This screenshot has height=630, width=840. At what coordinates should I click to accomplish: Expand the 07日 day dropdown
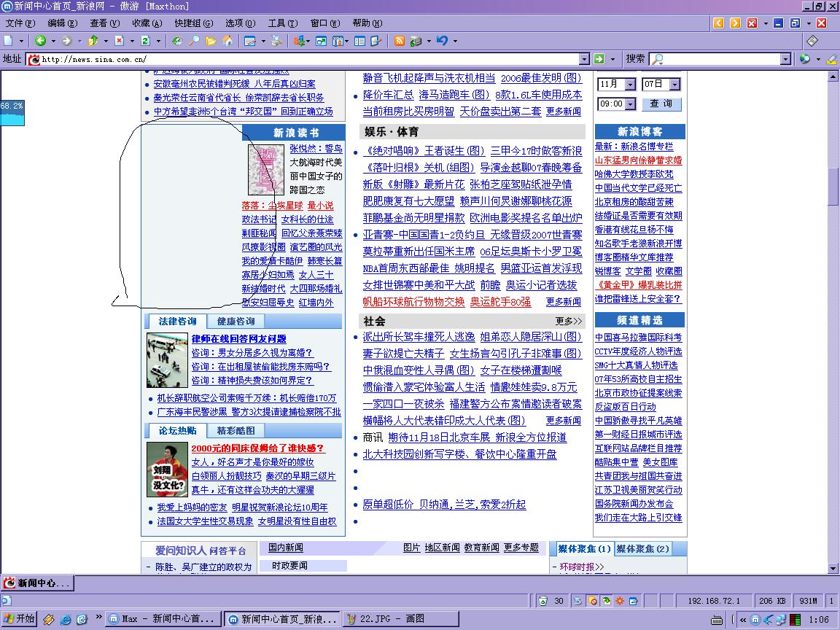point(674,84)
